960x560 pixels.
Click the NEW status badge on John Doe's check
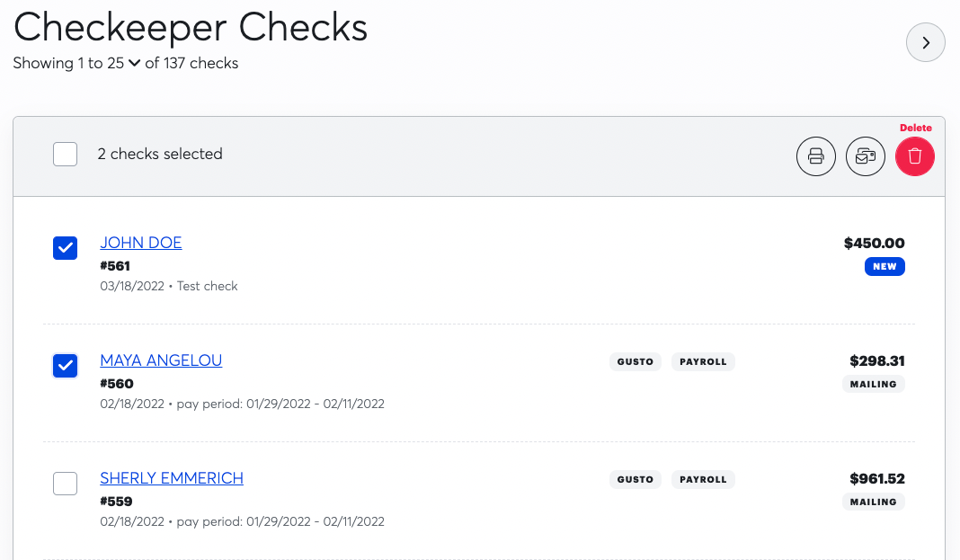[x=884, y=266]
